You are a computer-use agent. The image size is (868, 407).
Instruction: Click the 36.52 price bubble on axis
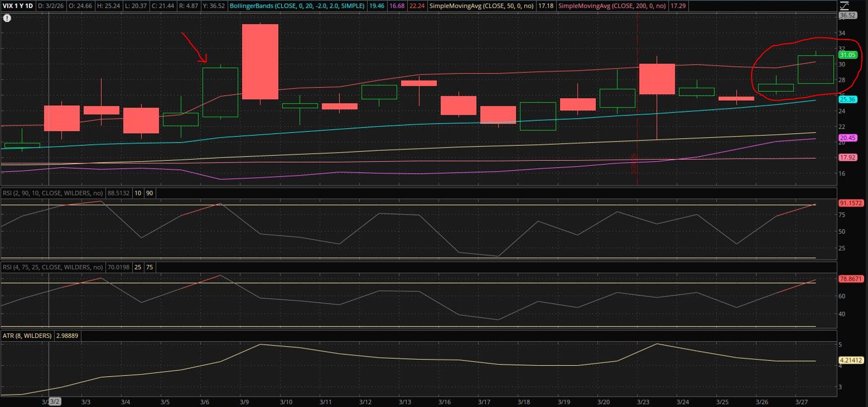coord(848,15)
